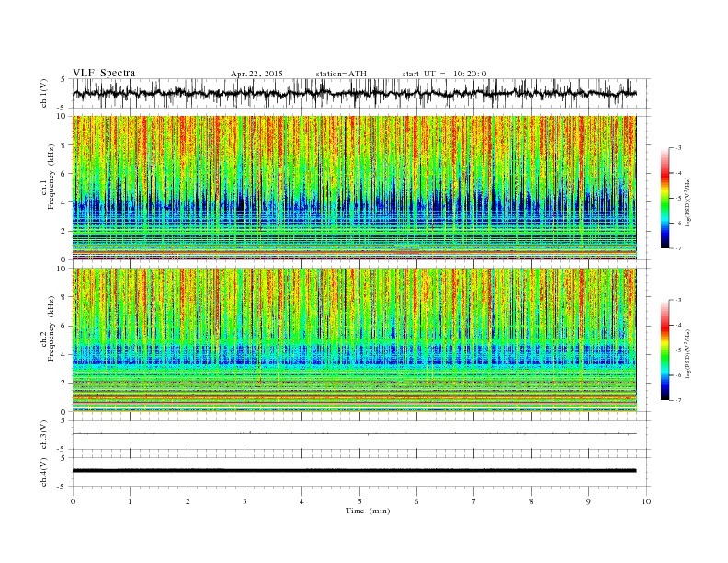This screenshot has width=728, height=563.
Task: Click the time axis tick label '3'
Action: point(245,501)
